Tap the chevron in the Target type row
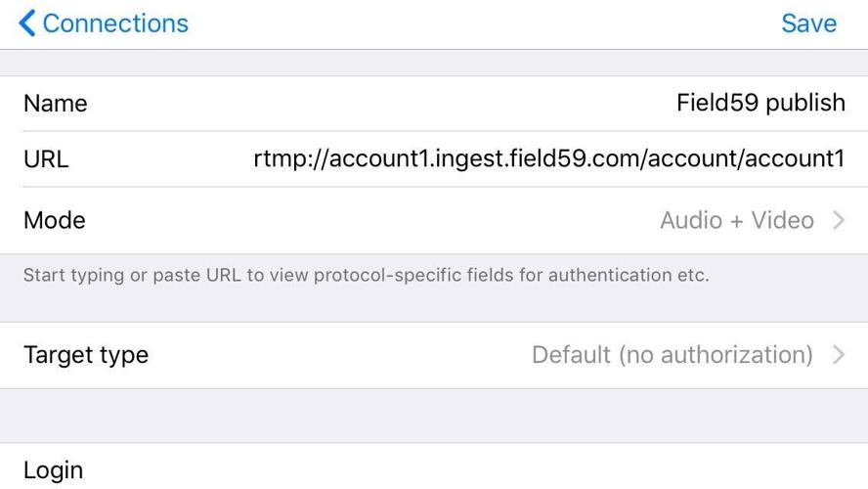The image size is (868, 489). (839, 354)
